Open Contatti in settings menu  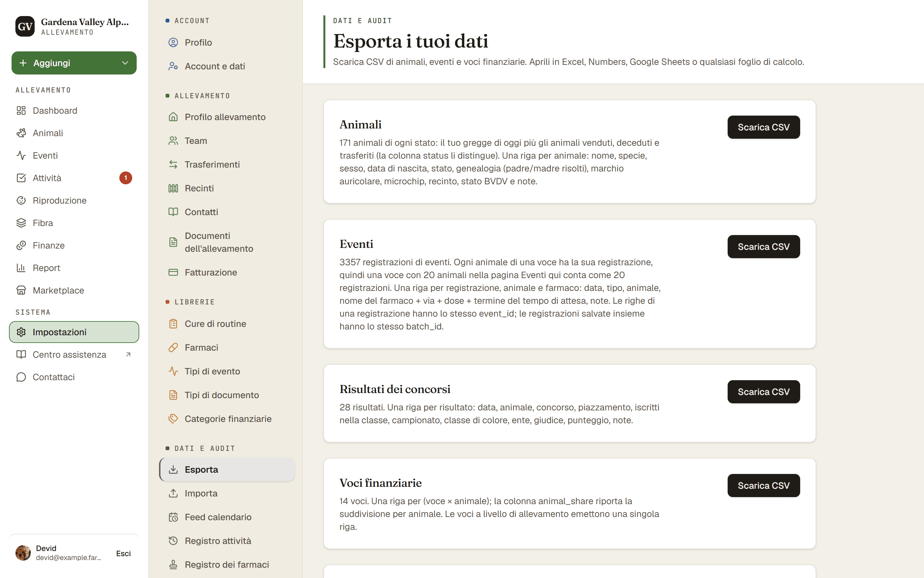point(227,212)
